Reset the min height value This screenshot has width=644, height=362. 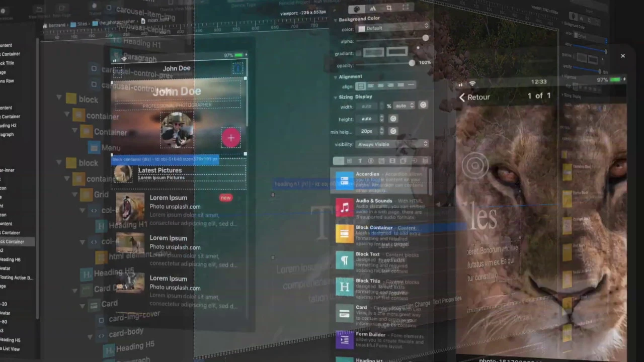pyautogui.click(x=393, y=131)
